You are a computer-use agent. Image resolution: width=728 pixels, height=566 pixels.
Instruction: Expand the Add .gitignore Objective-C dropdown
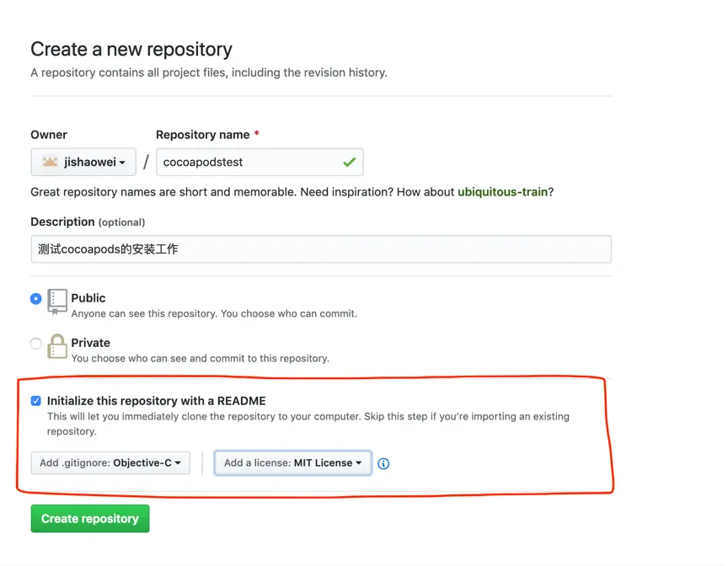click(x=110, y=463)
